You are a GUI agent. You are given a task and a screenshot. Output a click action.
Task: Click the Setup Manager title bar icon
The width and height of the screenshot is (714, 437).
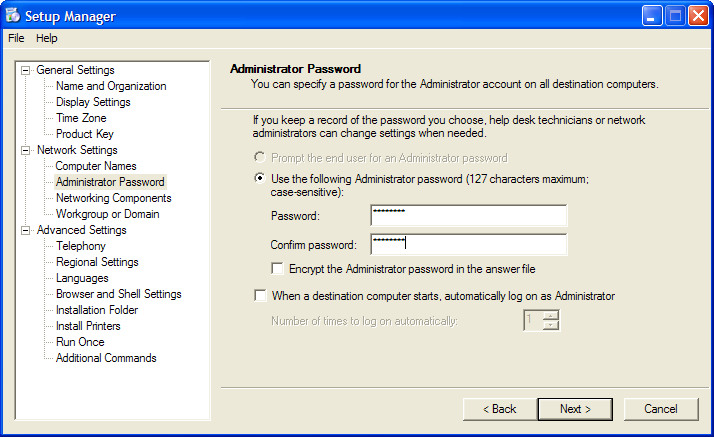[x=13, y=15]
